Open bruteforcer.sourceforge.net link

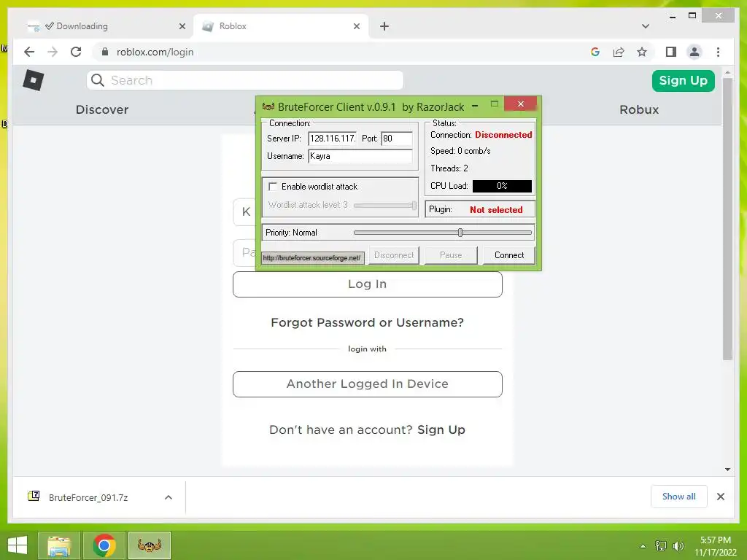click(312, 257)
